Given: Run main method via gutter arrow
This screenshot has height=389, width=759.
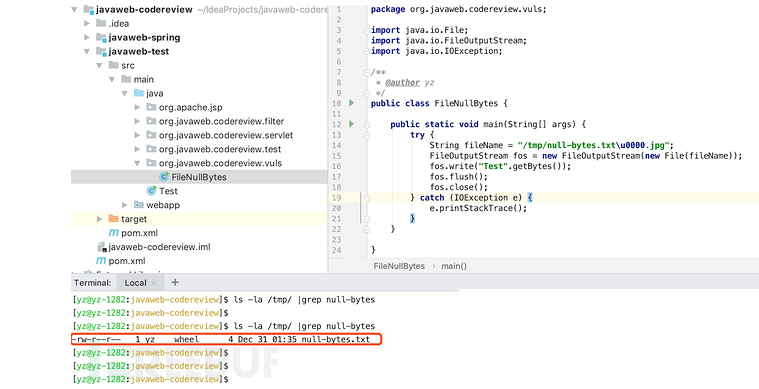Looking at the screenshot, I should click(x=351, y=124).
